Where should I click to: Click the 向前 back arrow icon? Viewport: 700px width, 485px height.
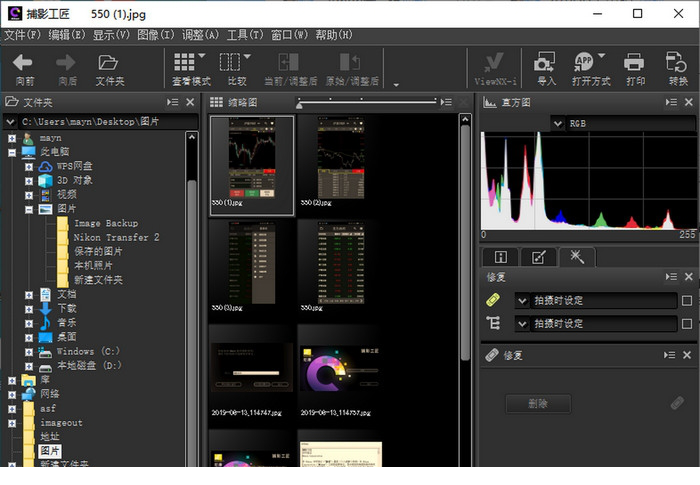[x=23, y=63]
